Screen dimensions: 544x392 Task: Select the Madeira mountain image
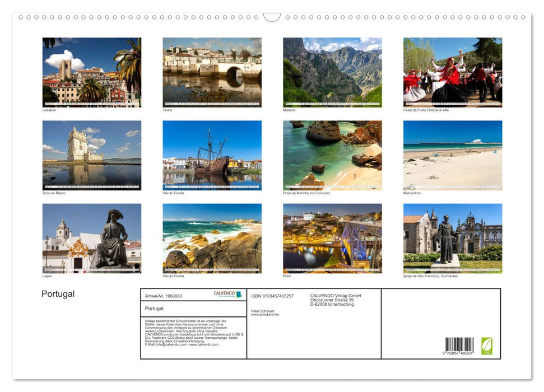(x=332, y=72)
